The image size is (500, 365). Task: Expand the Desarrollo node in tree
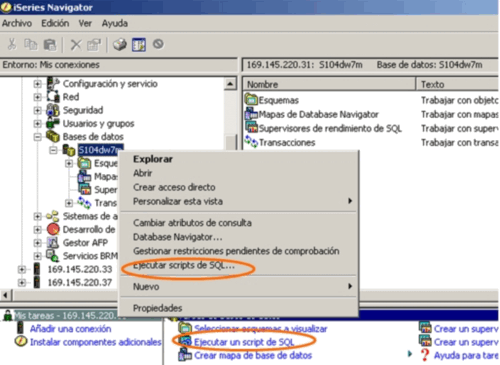38,230
